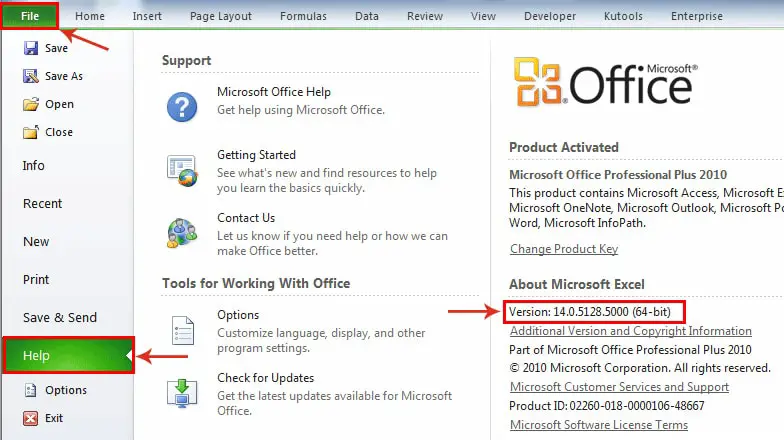Click the Contact Us people icon
Image resolution: width=784 pixels, height=440 pixels.
(x=182, y=234)
